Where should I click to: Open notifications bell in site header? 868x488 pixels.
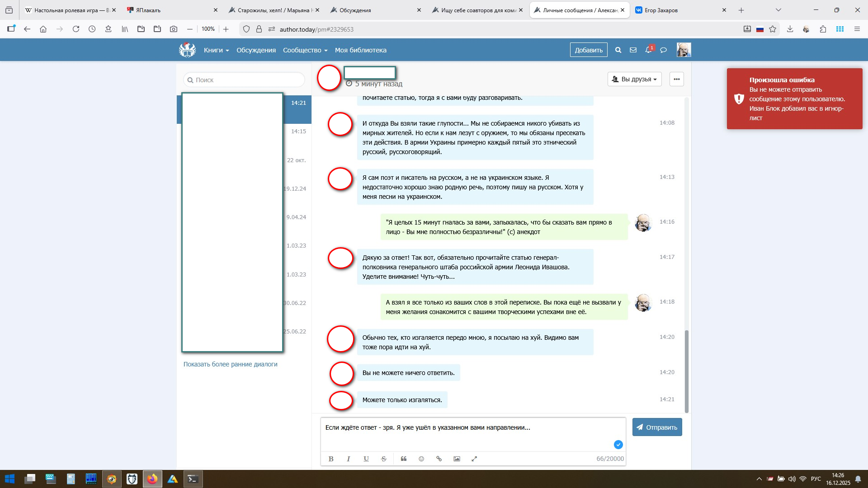tap(648, 50)
